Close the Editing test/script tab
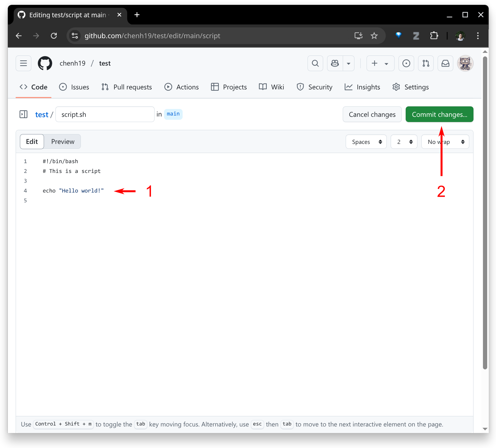Image resolution: width=496 pixels, height=448 pixels. 119,15
